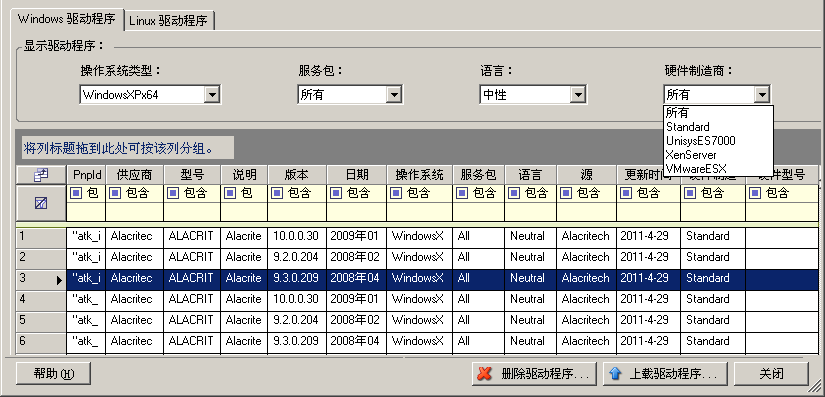Viewport: 825px width, 397px height.
Task: Open 服务包 column filter condition icon
Action: point(462,193)
